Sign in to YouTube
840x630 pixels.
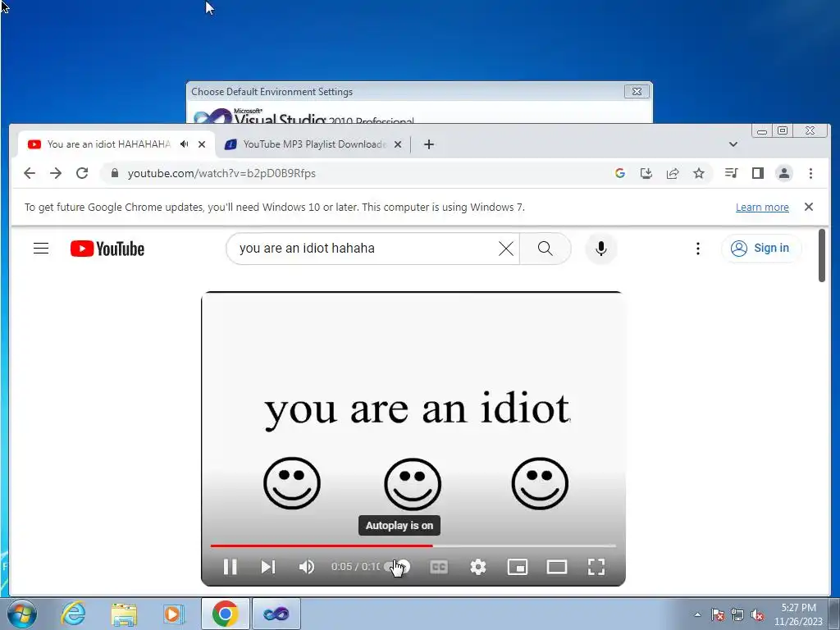tap(760, 249)
